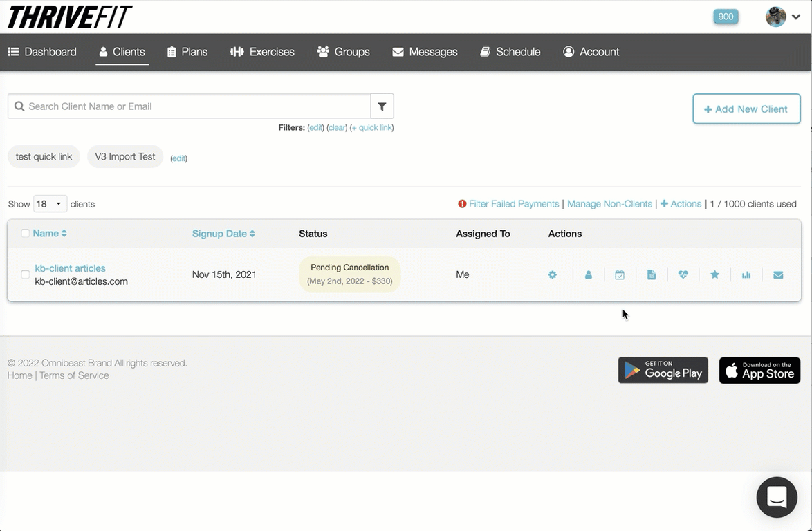Toggle the select-all checkbox in Name header
The width and height of the screenshot is (812, 531).
pyautogui.click(x=26, y=234)
